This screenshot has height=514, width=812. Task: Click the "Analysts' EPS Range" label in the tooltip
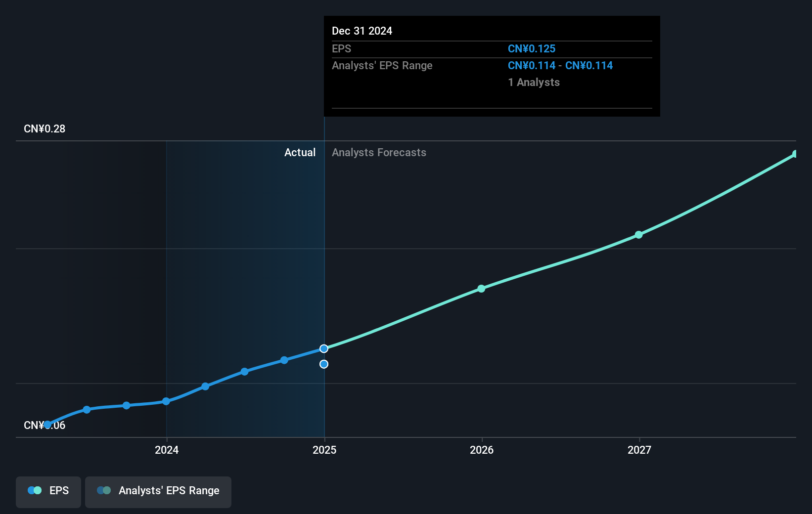(382, 66)
